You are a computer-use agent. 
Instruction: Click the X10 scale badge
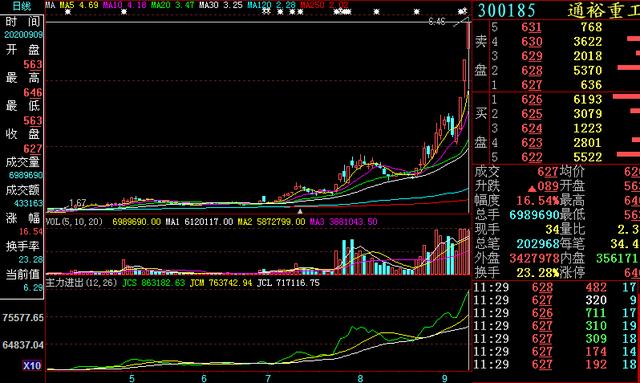point(32,365)
